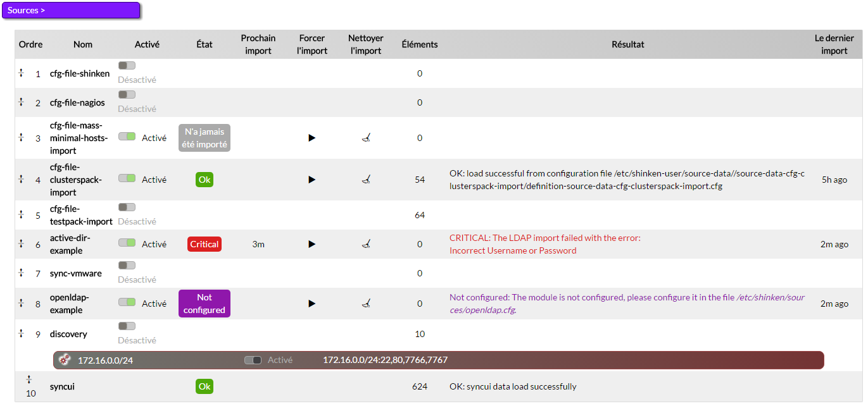Clean the active-dir-example import

pos(366,244)
